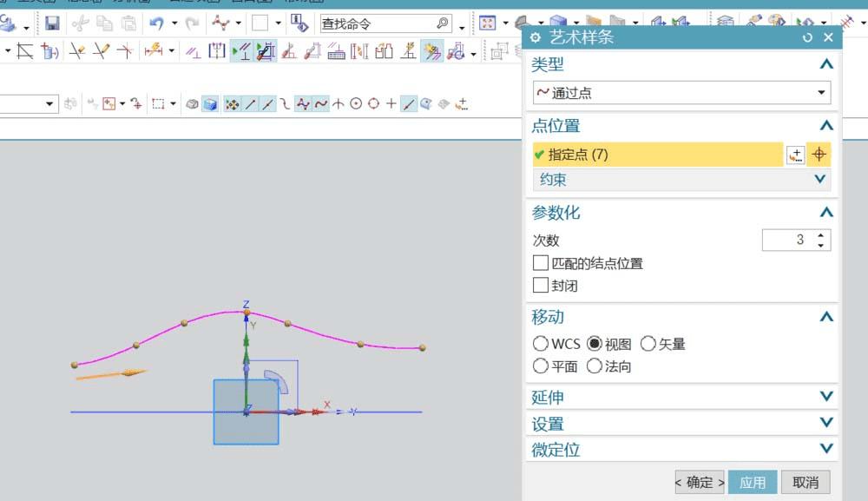Select the quick extend tool icon

coord(101,51)
